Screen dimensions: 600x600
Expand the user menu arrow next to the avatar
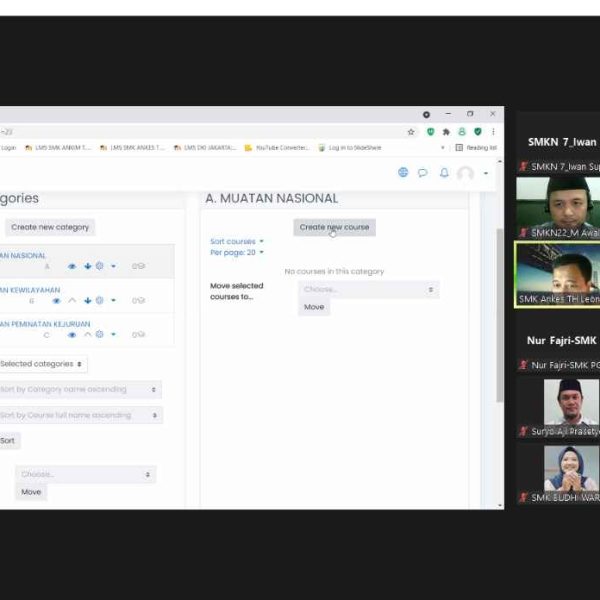[486, 173]
